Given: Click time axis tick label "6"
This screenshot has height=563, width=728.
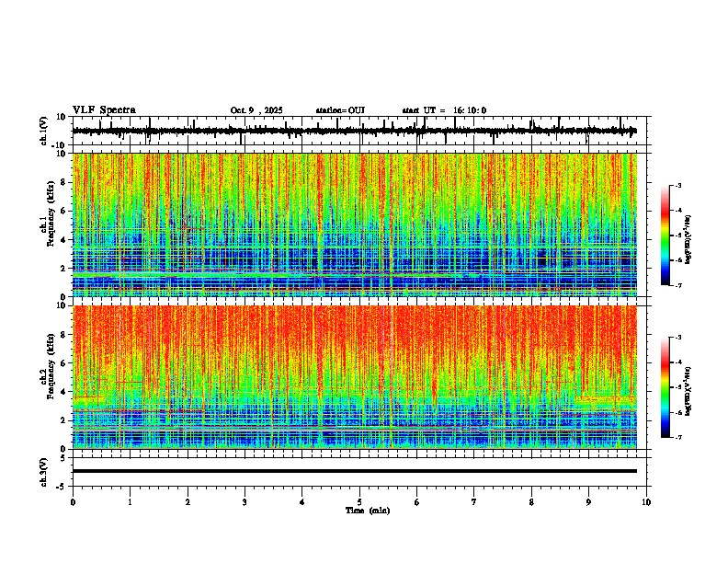Looking at the screenshot, I should [x=417, y=502].
